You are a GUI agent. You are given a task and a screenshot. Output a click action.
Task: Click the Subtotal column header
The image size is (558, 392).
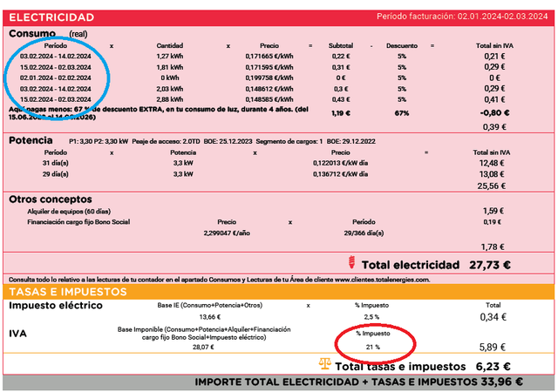(x=341, y=45)
